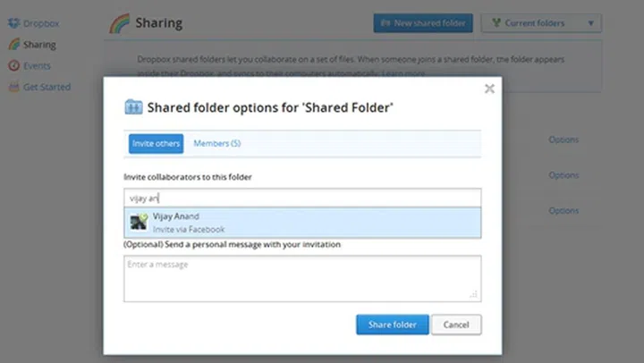Close the shared folder options dialog

point(489,89)
